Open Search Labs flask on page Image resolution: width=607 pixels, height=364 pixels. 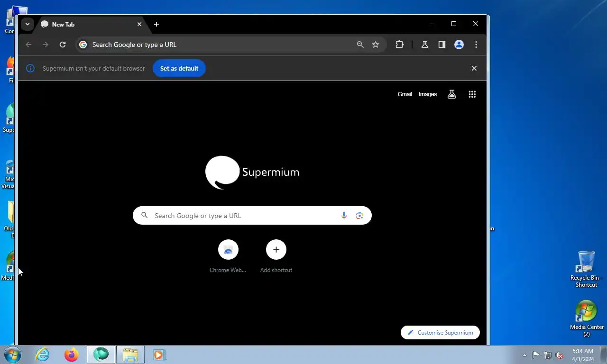tap(452, 94)
